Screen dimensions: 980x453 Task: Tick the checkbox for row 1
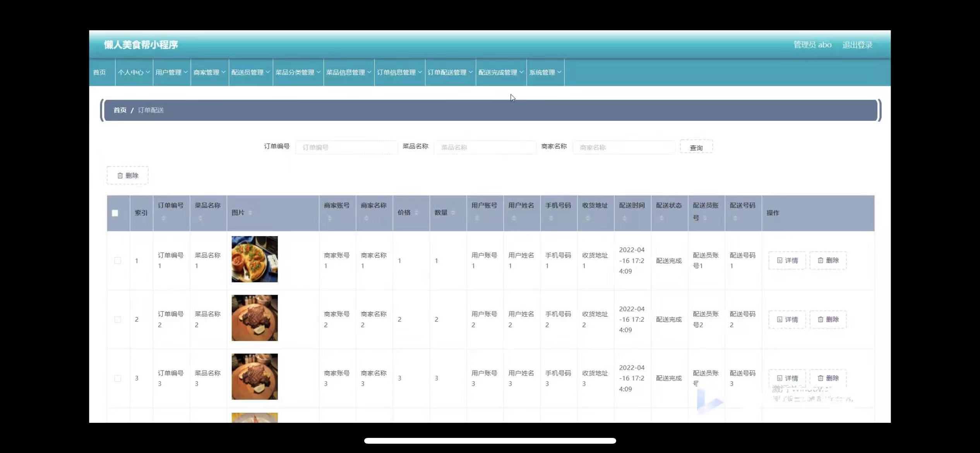pos(118,261)
